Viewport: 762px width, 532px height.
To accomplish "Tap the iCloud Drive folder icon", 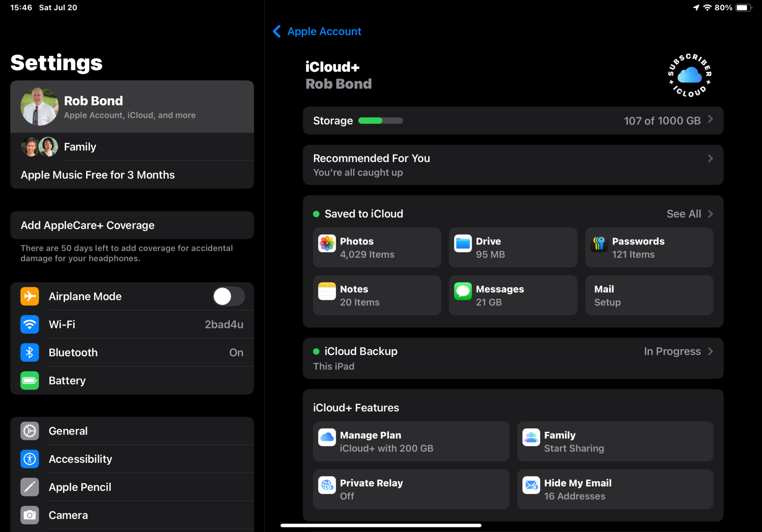I will [463, 244].
